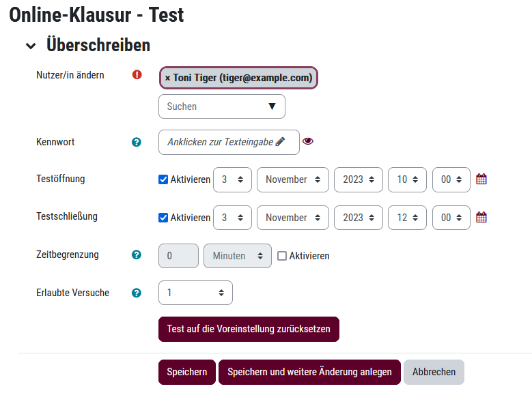Open the calendar picker for Testöffnung
The image size is (532, 393).
(481, 179)
